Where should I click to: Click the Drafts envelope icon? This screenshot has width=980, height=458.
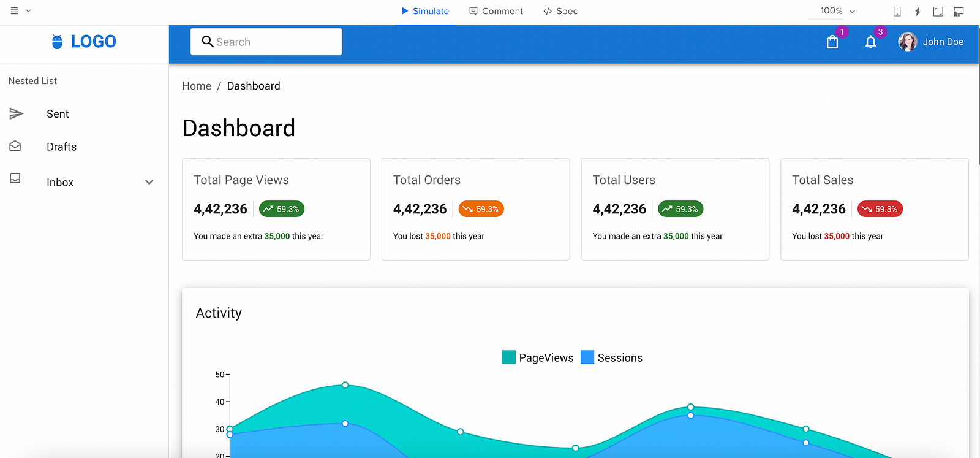tap(15, 146)
